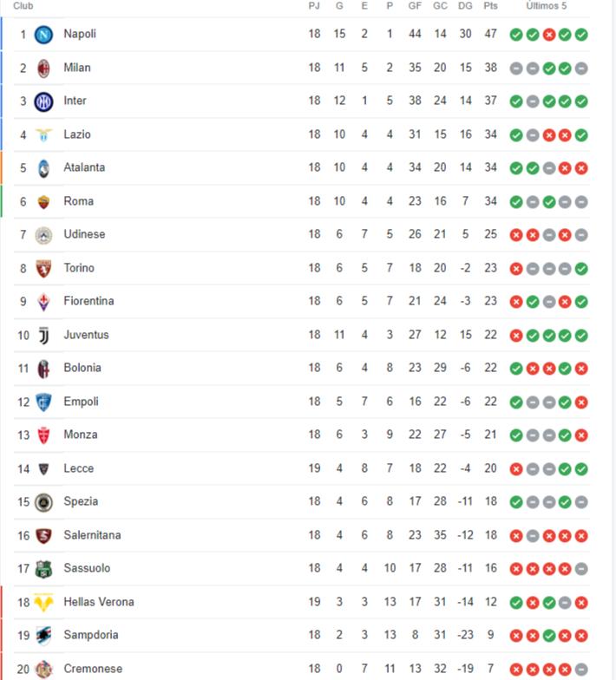
Task: Open the Empoli team link
Action: click(81, 402)
